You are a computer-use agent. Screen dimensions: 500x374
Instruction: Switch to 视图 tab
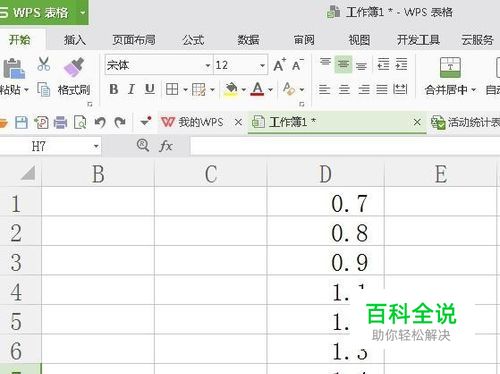[359, 40]
